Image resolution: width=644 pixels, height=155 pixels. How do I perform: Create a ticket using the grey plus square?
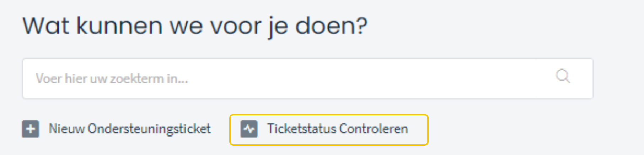31,129
